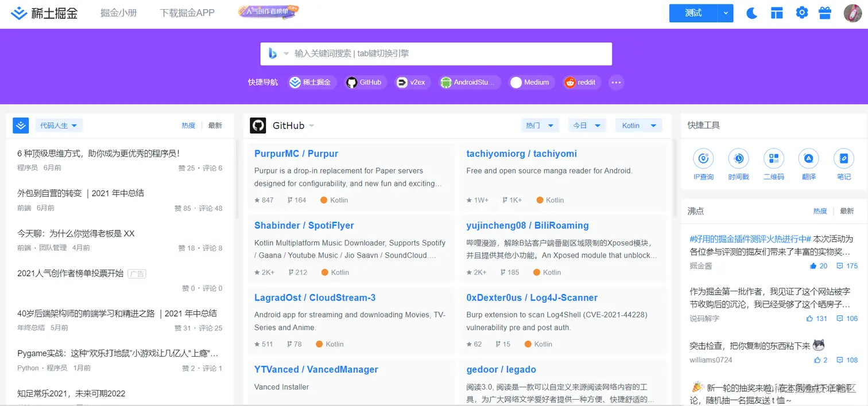Open the IP查询 tool
Image resolution: width=868 pixels, height=406 pixels.
point(703,165)
